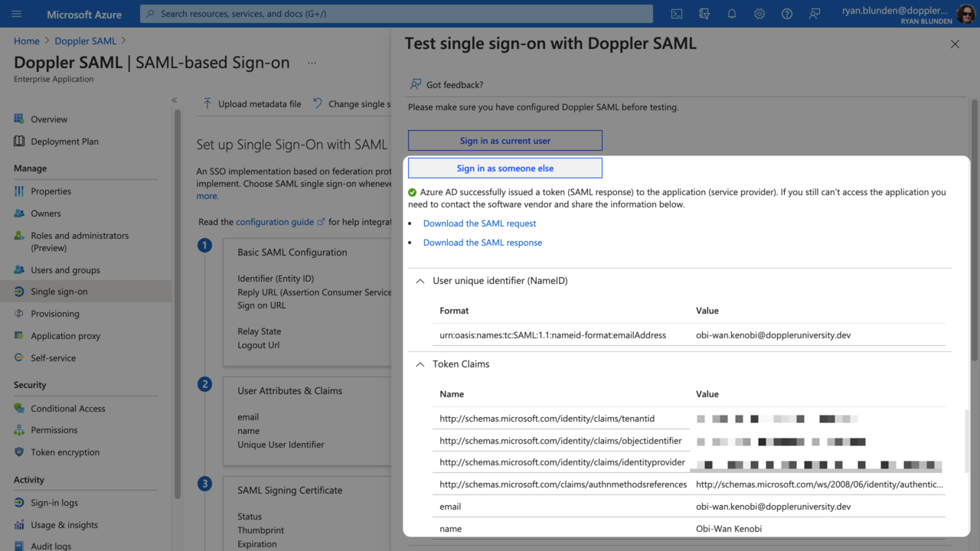Screen dimensions: 980x551
Task: Open the ellipsis menu beside page title
Action: (x=312, y=63)
